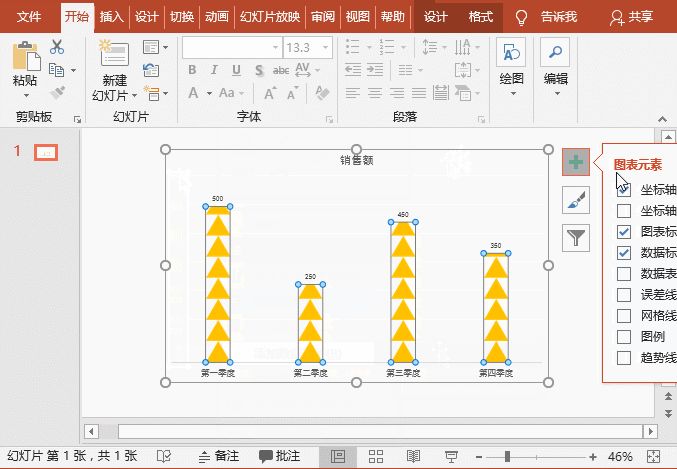Click the Tell Me lightbulb icon
The width and height of the screenshot is (677, 469).
522,17
